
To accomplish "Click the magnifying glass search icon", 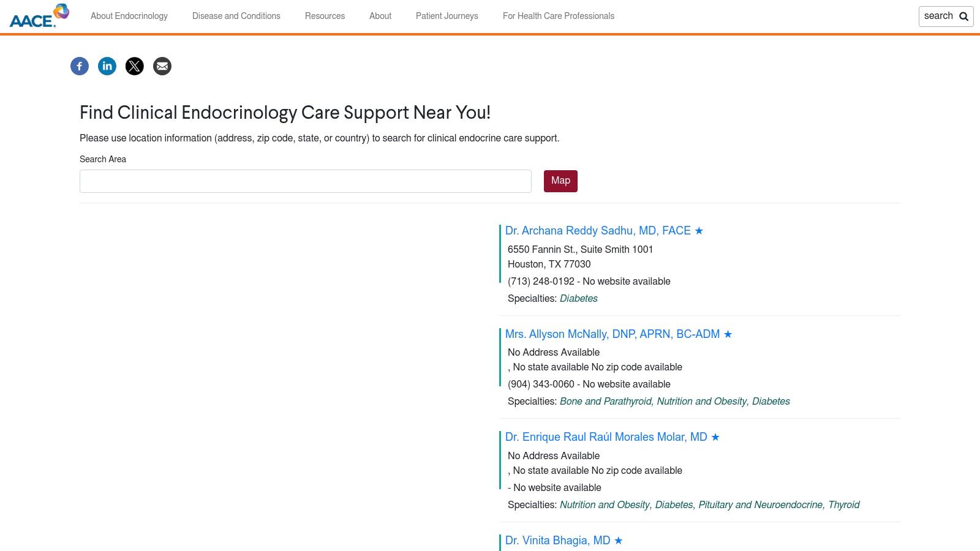I will pos(963,17).
